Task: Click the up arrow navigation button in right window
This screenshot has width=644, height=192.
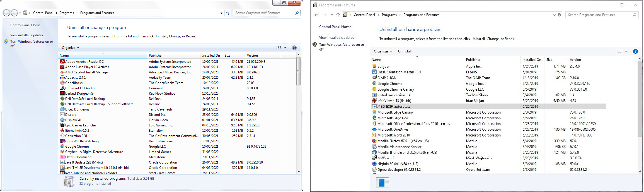Action: [338, 15]
